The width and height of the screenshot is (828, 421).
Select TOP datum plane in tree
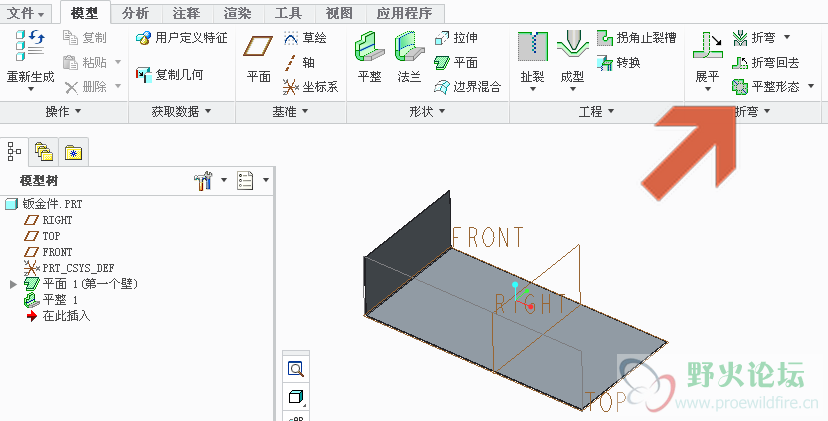click(43, 236)
